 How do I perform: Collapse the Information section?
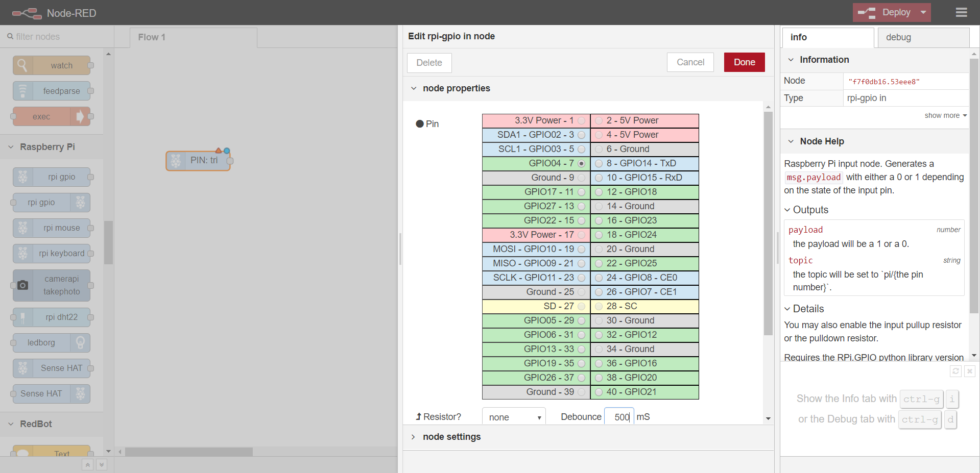(x=791, y=60)
